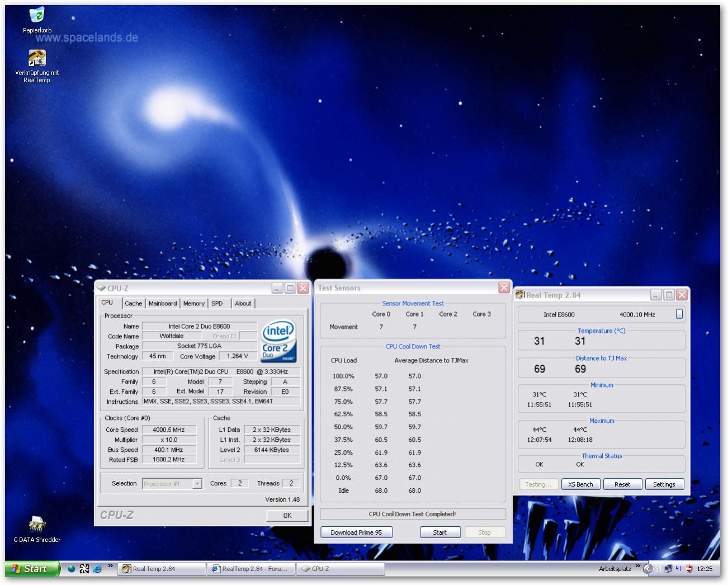
Task: Open the Mainboard tab in CPU-Z
Action: [x=163, y=304]
